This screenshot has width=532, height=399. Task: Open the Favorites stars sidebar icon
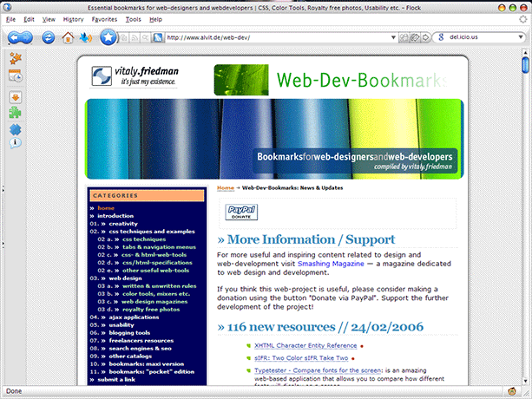[x=15, y=59]
